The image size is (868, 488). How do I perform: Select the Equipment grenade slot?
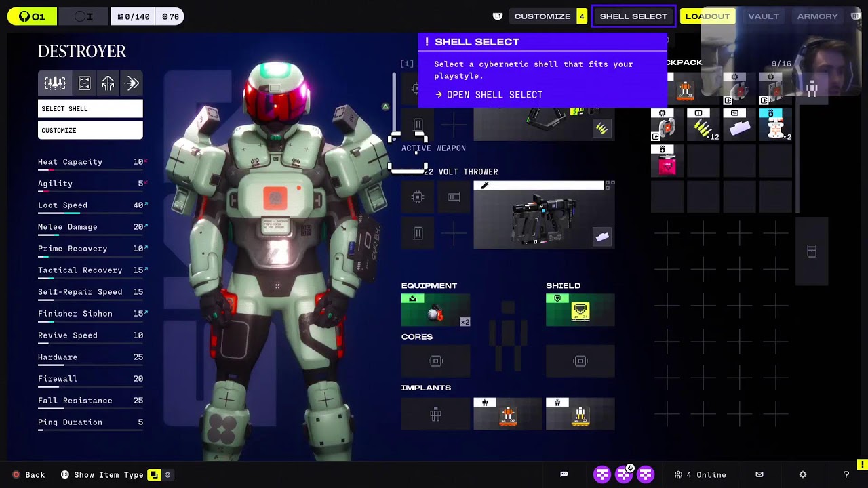[x=435, y=310]
